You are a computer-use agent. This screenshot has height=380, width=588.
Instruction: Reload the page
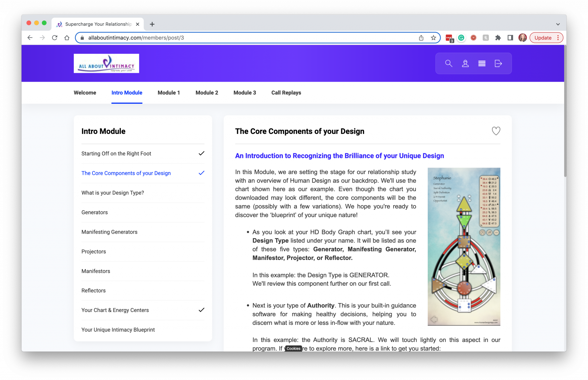coord(55,38)
